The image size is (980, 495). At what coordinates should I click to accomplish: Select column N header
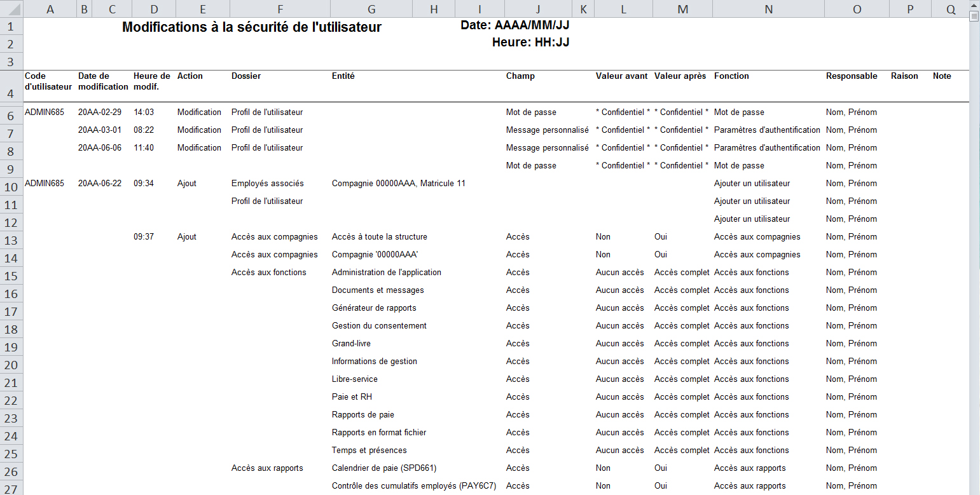click(768, 9)
